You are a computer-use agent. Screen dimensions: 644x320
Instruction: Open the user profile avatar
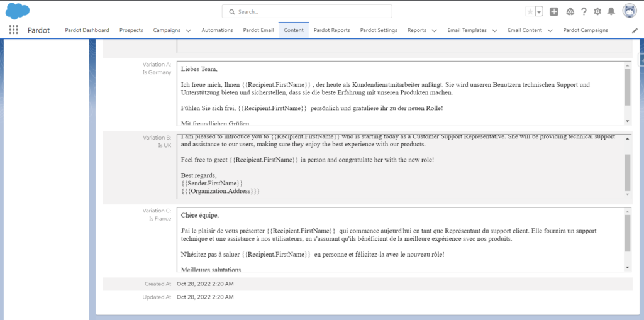629,11
